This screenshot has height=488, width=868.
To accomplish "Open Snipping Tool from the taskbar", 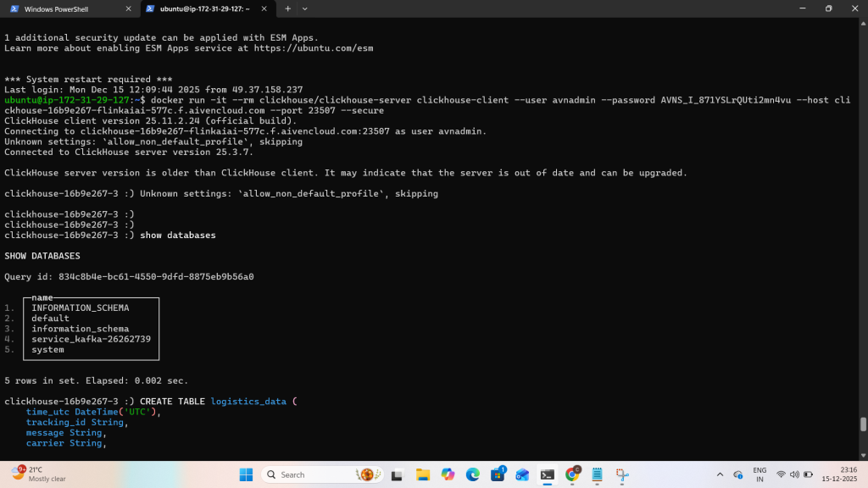I will tap(623, 474).
